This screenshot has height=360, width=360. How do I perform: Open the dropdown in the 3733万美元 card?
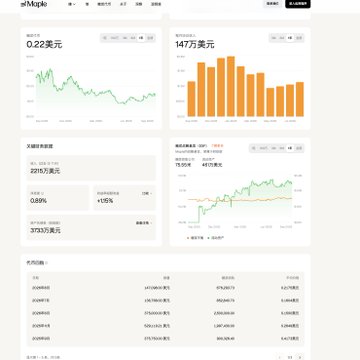[x=144, y=223]
